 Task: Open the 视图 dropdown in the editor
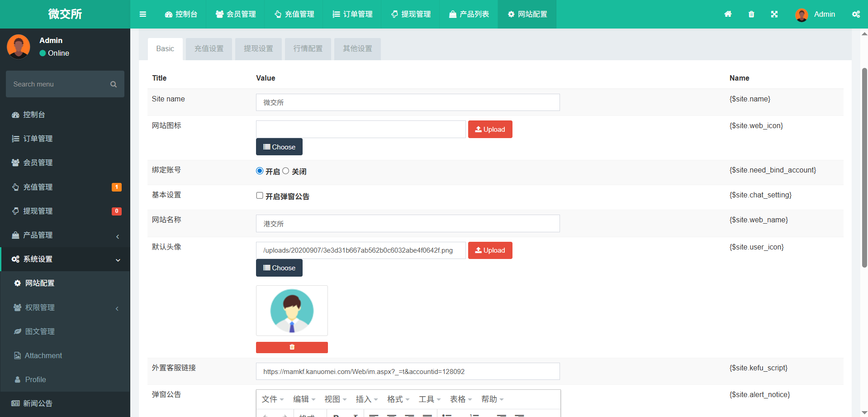coord(335,399)
